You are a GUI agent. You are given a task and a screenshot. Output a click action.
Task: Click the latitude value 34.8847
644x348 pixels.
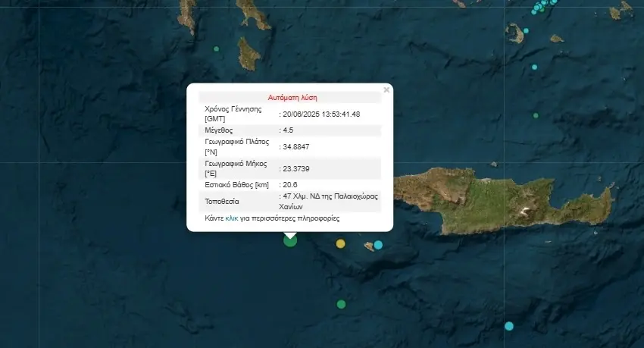(297, 146)
